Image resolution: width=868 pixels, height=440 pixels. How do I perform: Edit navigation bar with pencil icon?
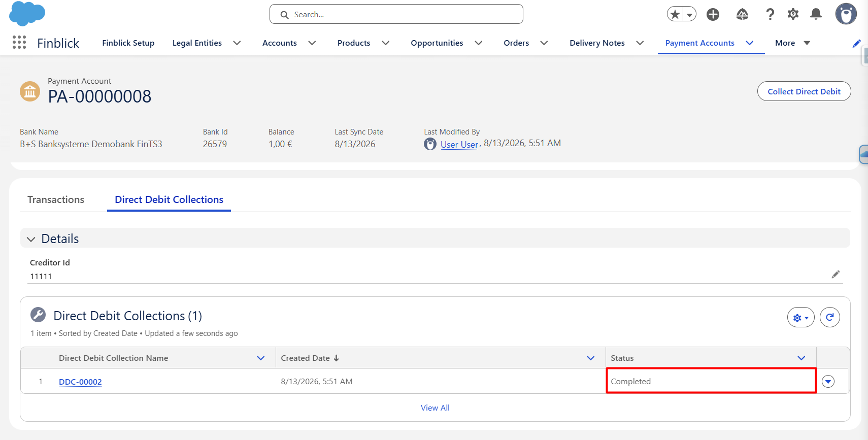856,43
